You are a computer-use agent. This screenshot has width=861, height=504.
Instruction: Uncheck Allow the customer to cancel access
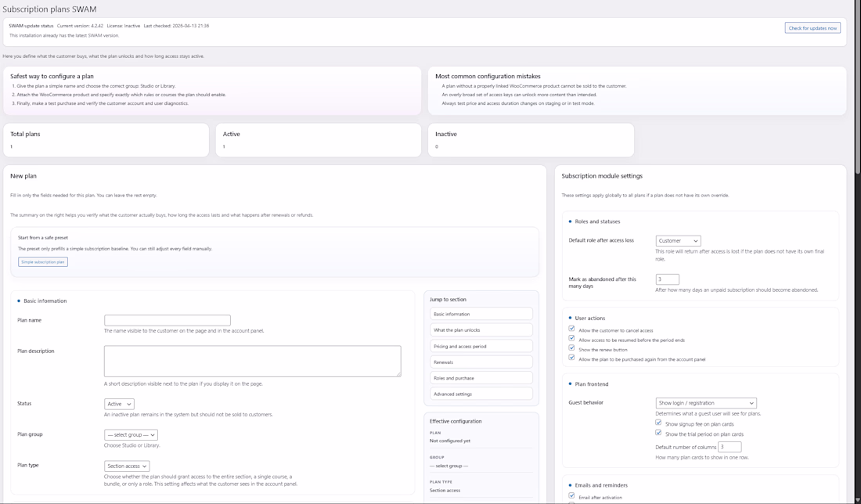click(571, 329)
